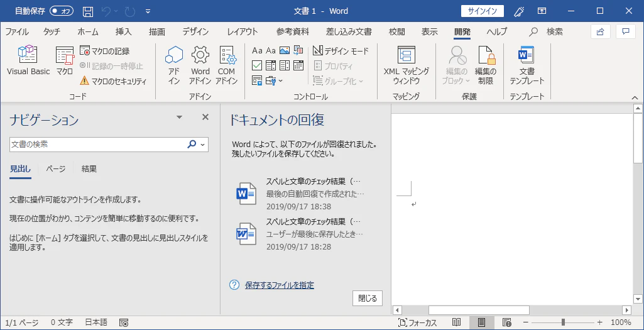The width and height of the screenshot is (644, 330).
Task: Open the Visual Basic editor
Action: pos(28,60)
